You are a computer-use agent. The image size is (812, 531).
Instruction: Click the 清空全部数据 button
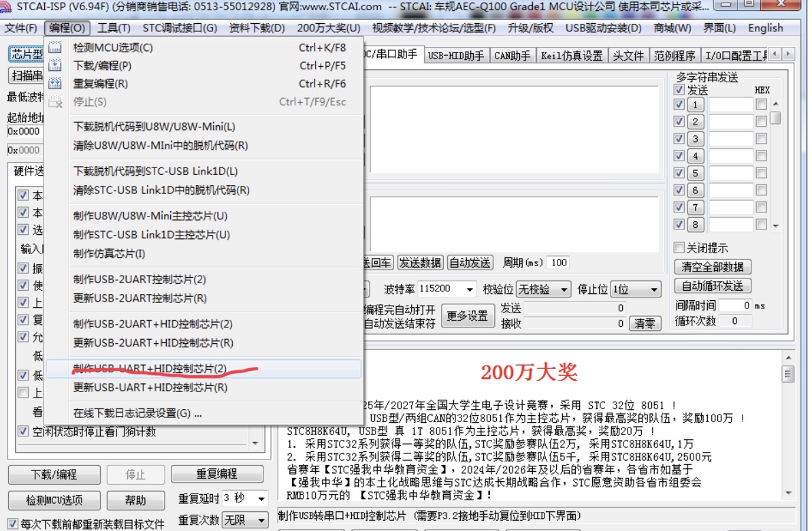click(713, 267)
